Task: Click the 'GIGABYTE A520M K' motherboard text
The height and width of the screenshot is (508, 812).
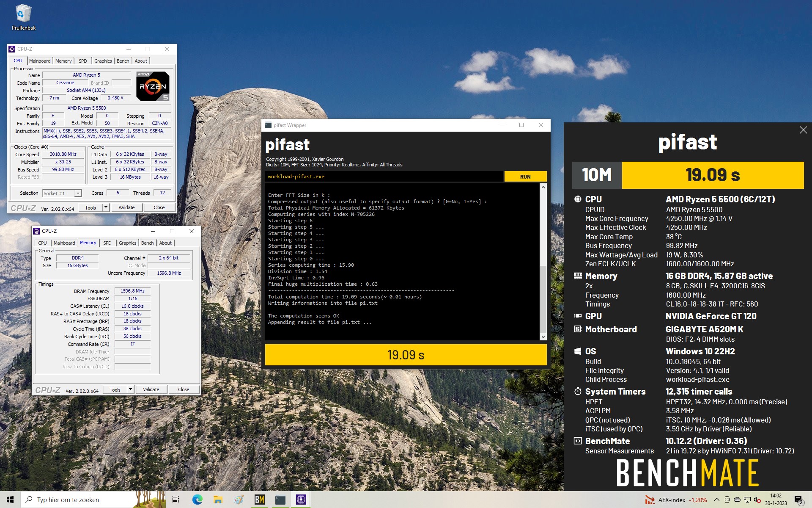Action: click(x=704, y=329)
